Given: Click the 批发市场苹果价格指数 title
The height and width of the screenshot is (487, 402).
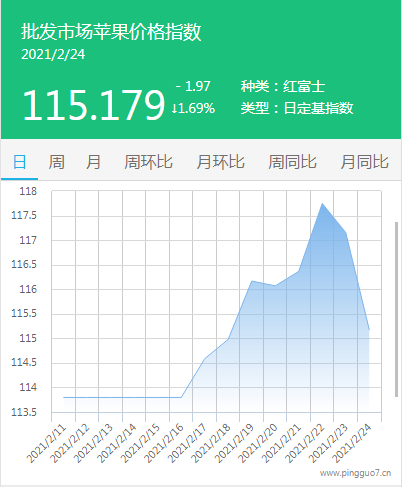Looking at the screenshot, I should [x=111, y=32].
